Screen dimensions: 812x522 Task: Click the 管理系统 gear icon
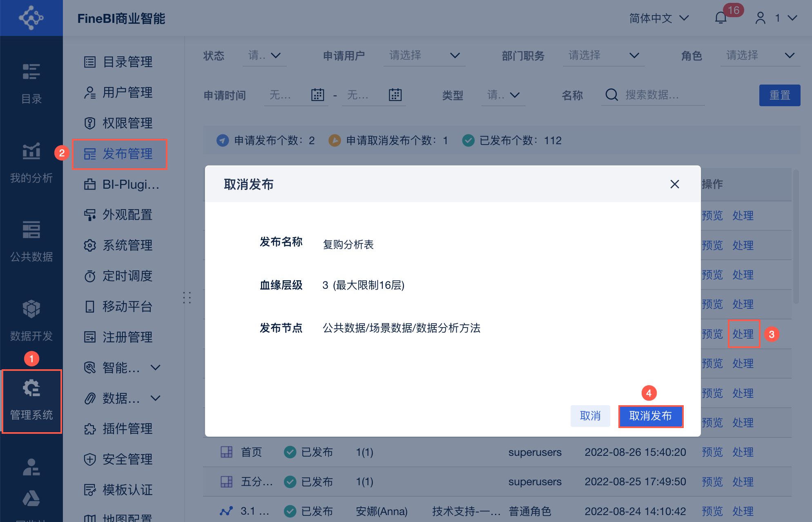[31, 388]
